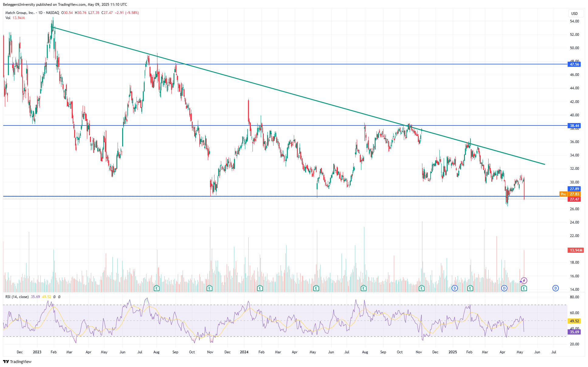This screenshot has width=588, height=367.
Task: Select the upcoming June 2025 dividend D marker
Action: tap(555, 288)
